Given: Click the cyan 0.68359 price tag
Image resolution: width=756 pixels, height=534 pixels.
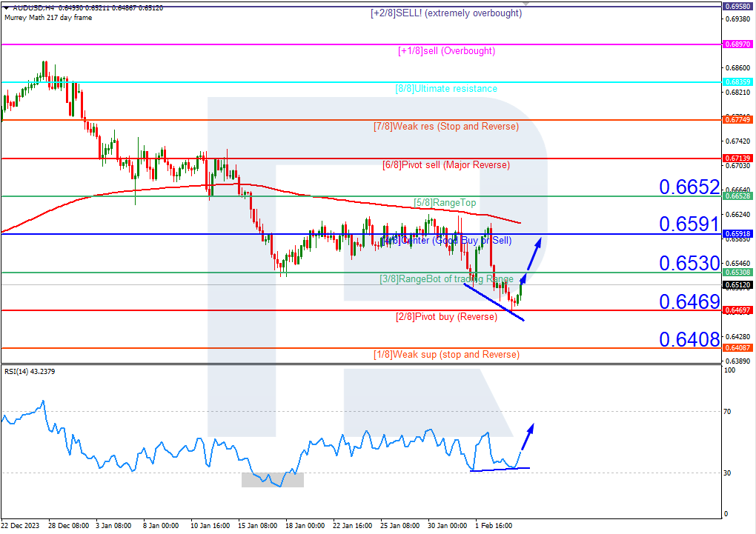Looking at the screenshot, I should 739,82.
